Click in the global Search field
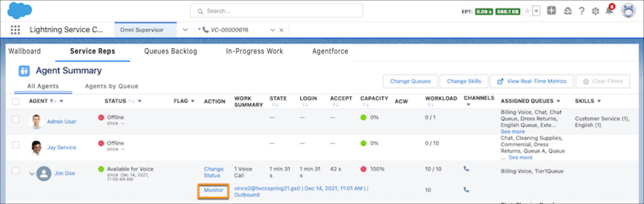 276,11
